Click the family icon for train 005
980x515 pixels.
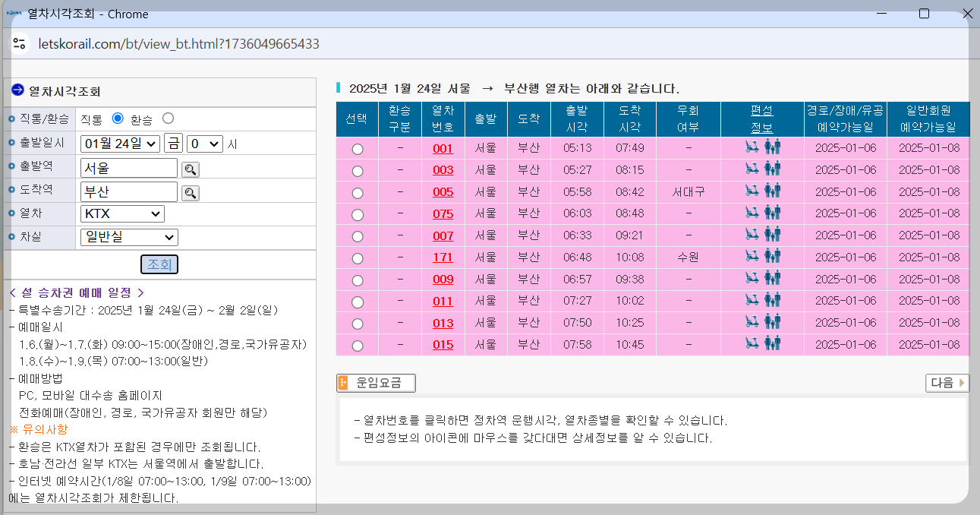pyautogui.click(x=772, y=191)
